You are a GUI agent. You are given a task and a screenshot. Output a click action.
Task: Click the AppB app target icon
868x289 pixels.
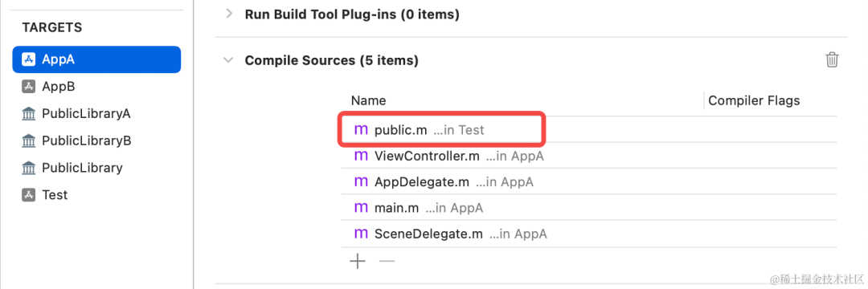tap(28, 87)
